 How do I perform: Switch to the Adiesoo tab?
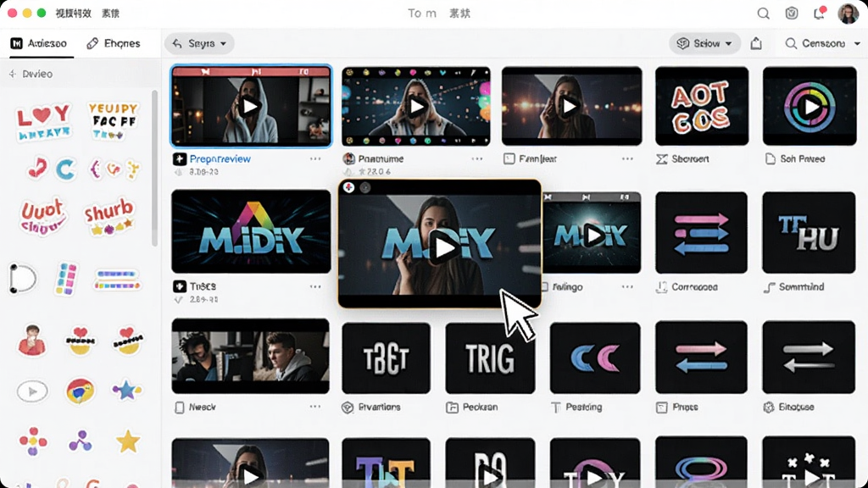click(x=39, y=43)
